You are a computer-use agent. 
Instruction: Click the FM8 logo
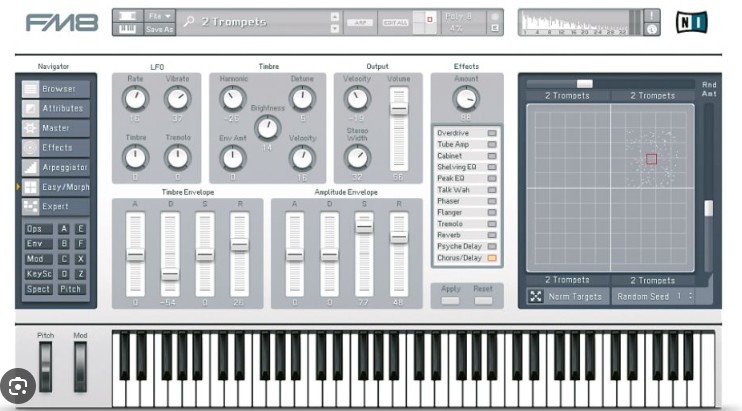pos(62,23)
